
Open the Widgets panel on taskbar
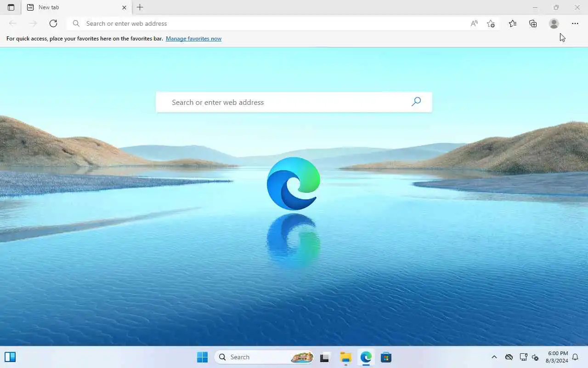pyautogui.click(x=10, y=357)
